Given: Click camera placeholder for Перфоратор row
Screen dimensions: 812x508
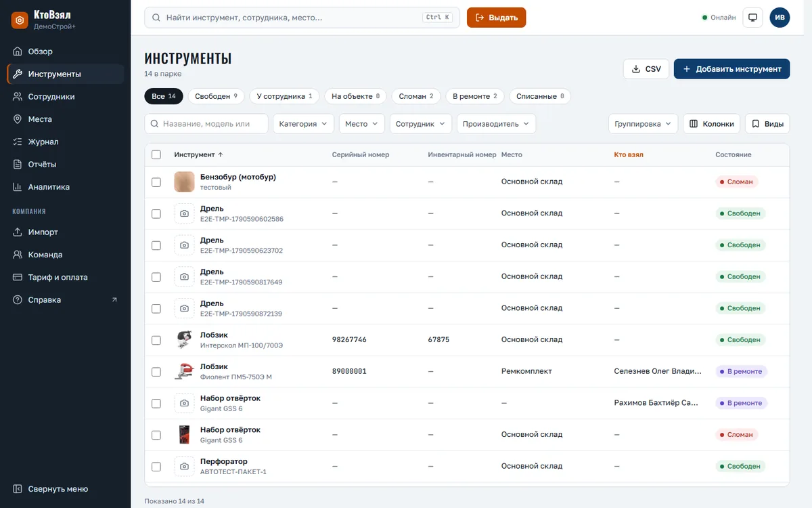Looking at the screenshot, I should (185, 466).
